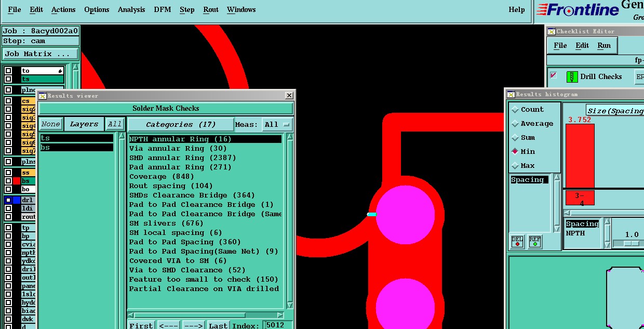
Task: Toggle the checkbox of the dwk layer
Action: coord(8,319)
